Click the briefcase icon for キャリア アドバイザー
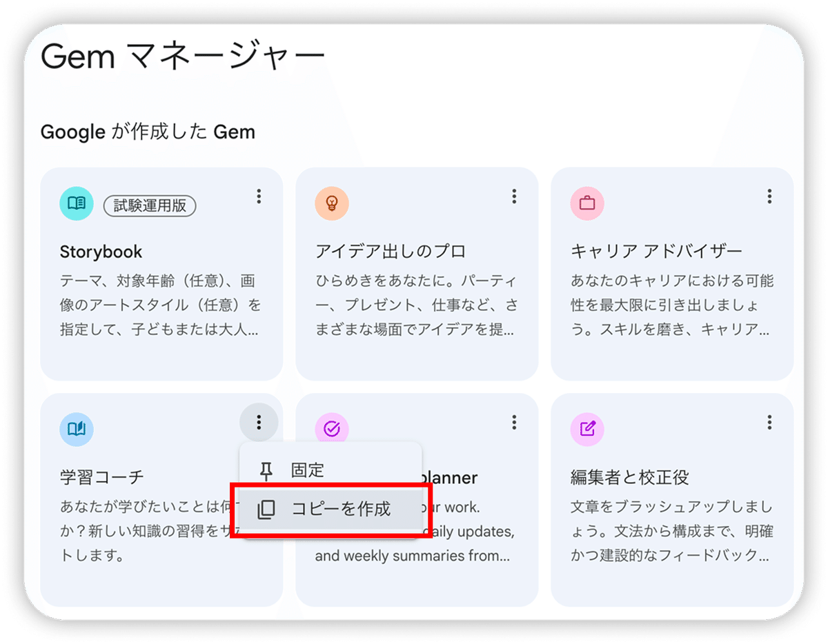 [x=587, y=203]
